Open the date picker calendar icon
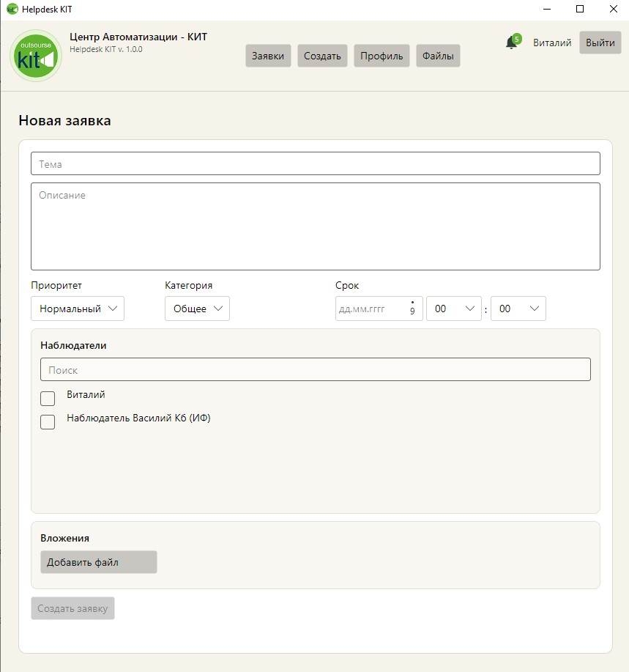The width and height of the screenshot is (629, 672). click(412, 309)
